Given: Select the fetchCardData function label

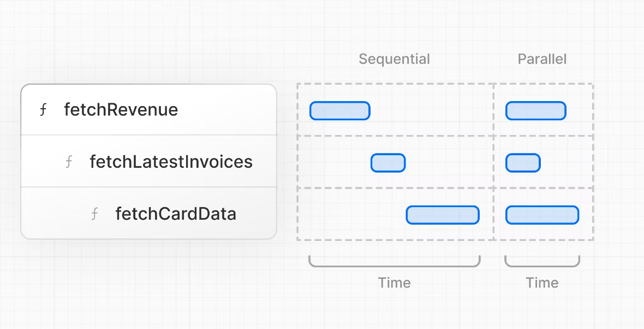Looking at the screenshot, I should click(x=176, y=214).
